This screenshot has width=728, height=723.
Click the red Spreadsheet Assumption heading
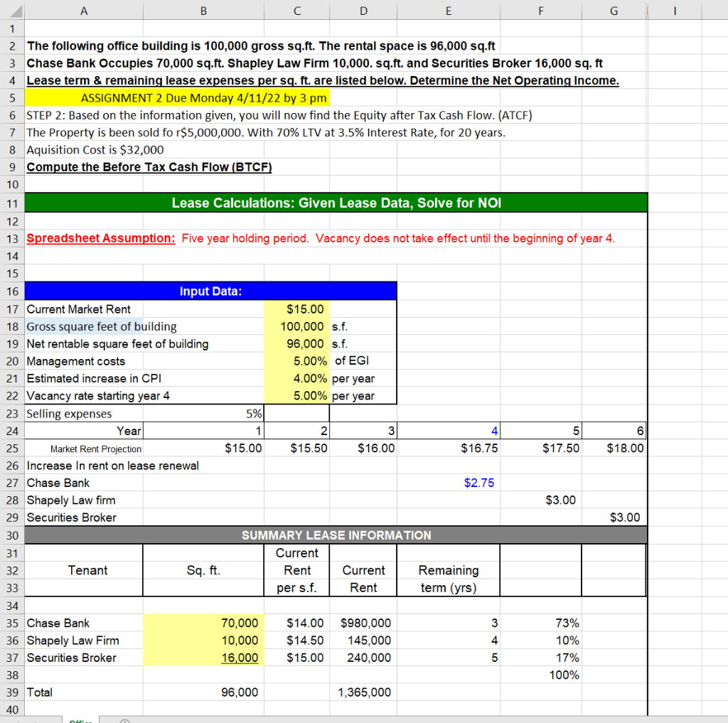tap(101, 238)
